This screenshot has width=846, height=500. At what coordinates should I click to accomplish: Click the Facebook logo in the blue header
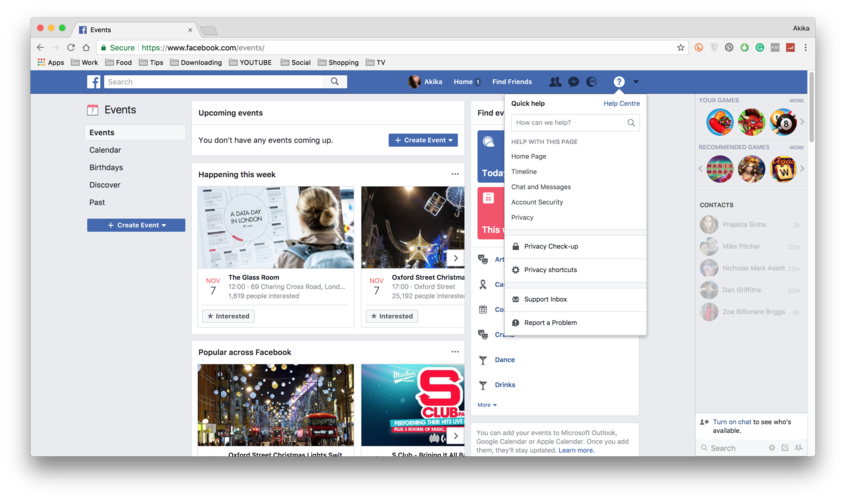[94, 81]
